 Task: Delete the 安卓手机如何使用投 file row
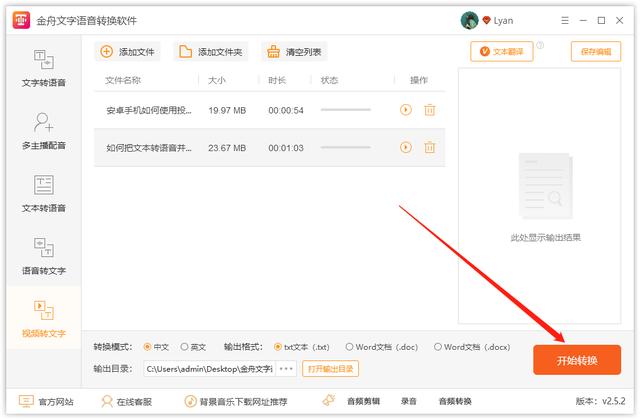429,110
